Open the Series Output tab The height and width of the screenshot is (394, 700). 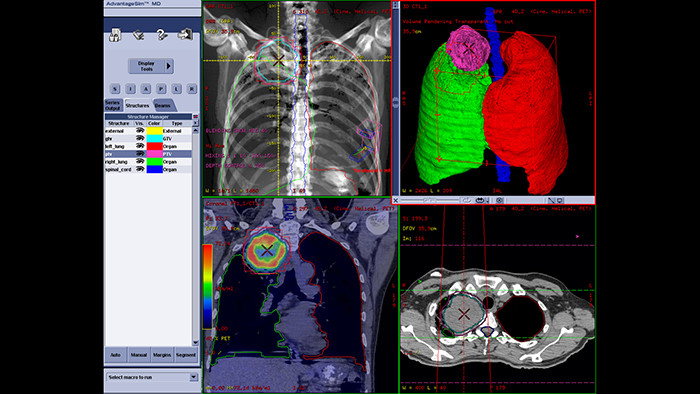[113, 105]
